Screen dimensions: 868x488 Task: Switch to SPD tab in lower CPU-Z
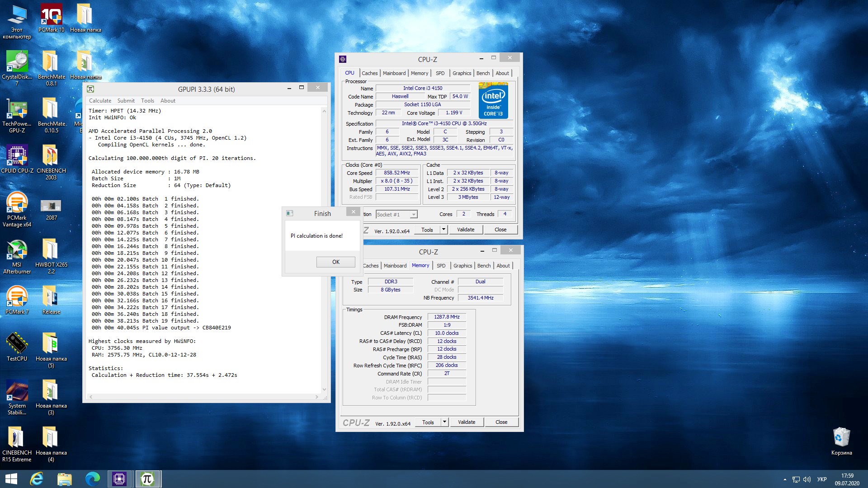tap(441, 266)
